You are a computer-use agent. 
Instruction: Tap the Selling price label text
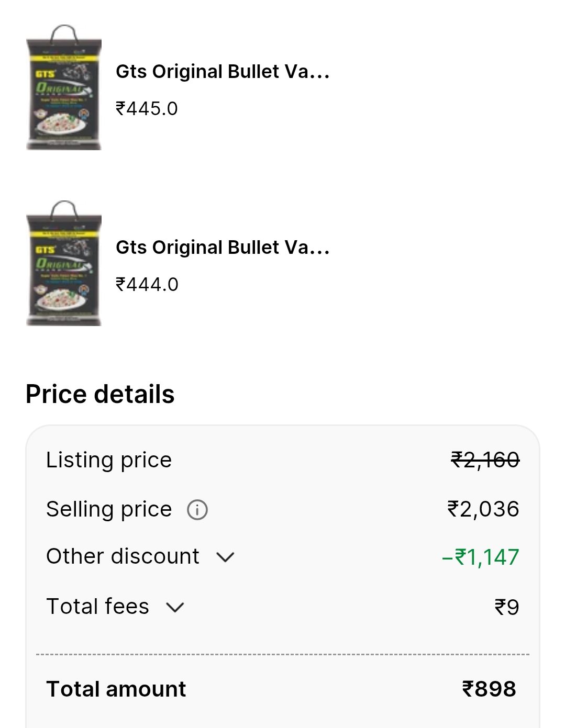109,509
